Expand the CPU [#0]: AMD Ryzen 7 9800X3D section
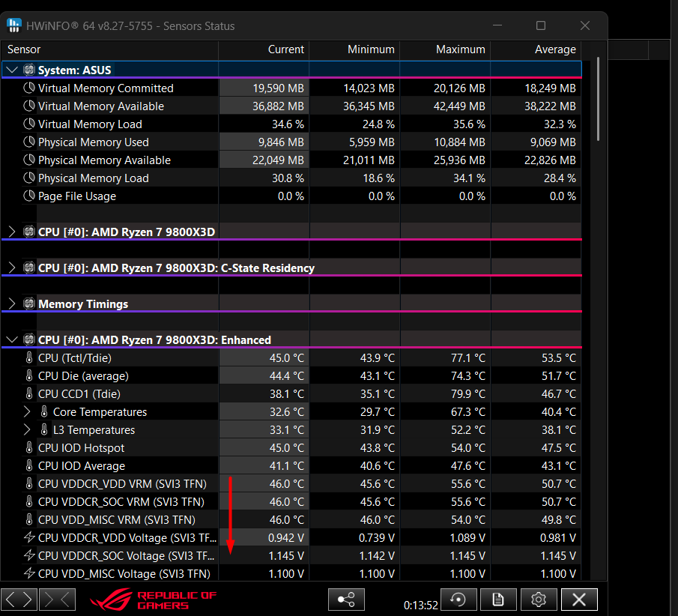The width and height of the screenshot is (678, 616). point(12,232)
